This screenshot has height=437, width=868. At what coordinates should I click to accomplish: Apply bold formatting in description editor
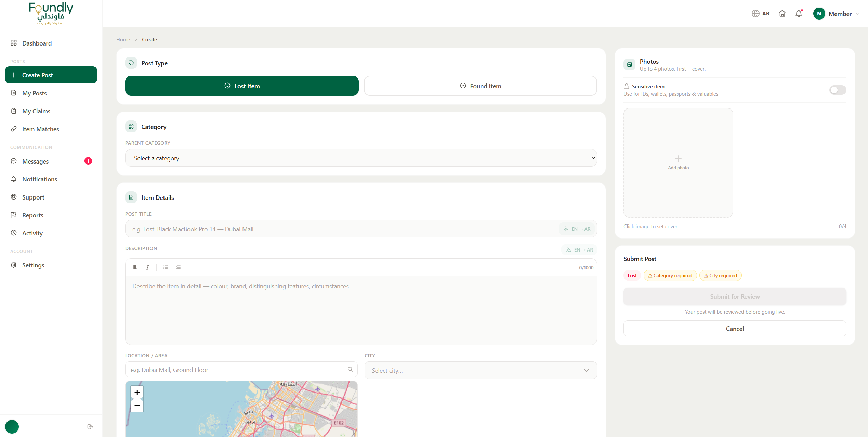[x=135, y=267]
